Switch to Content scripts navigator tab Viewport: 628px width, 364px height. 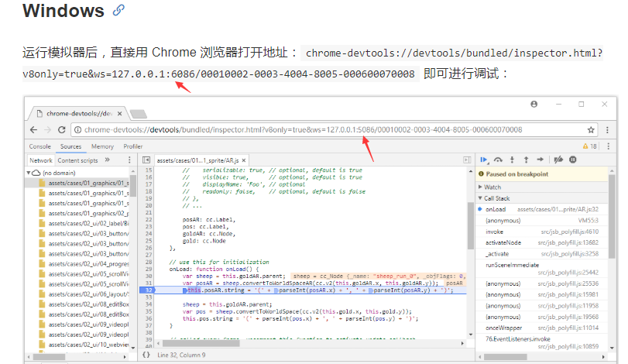(x=77, y=160)
